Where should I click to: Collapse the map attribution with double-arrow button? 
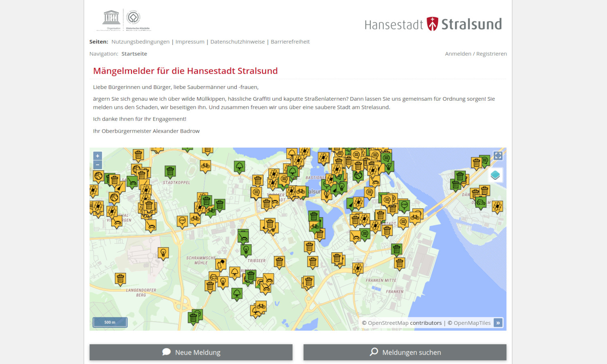coord(498,323)
